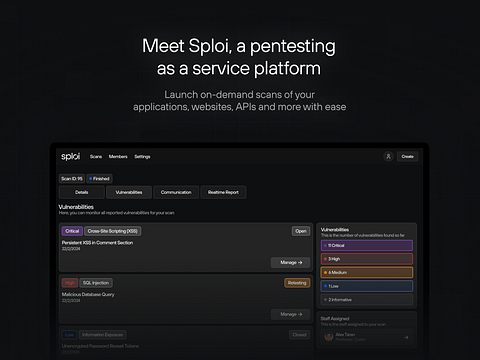Click the Vulnerabilities page heading
The width and height of the screenshot is (480, 360).
(x=76, y=207)
